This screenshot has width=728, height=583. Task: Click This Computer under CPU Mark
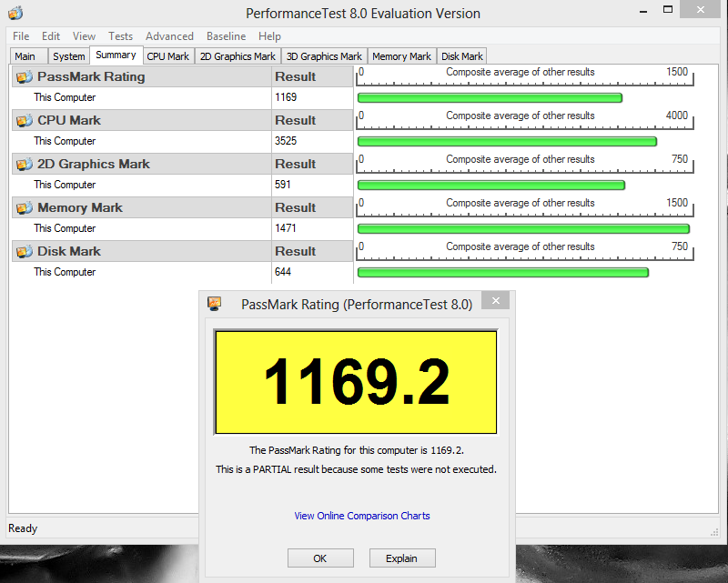(65, 141)
